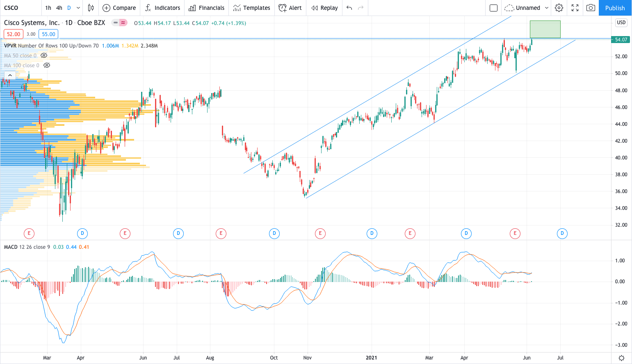Select the D daily interval
Viewport: 632px width, 364px height.
pos(69,8)
